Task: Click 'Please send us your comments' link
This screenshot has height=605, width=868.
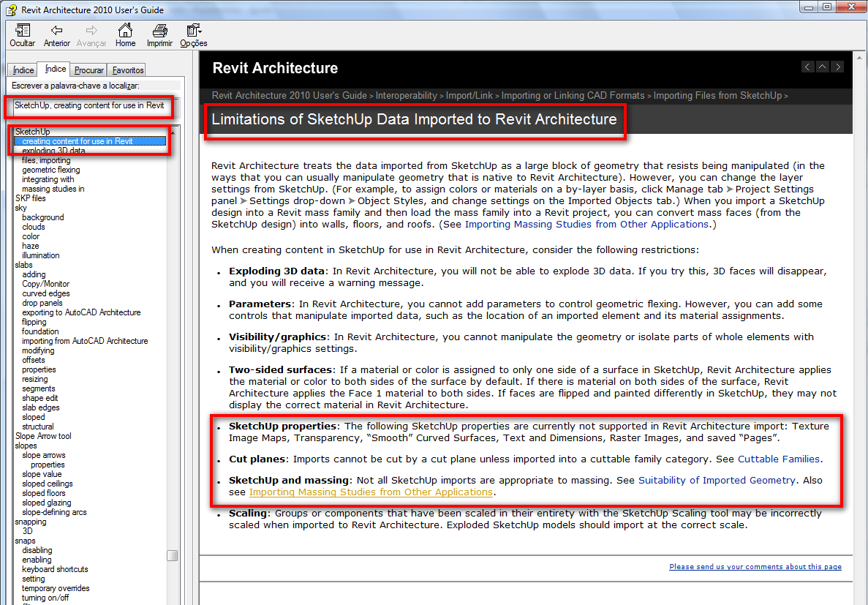Action: click(755, 567)
